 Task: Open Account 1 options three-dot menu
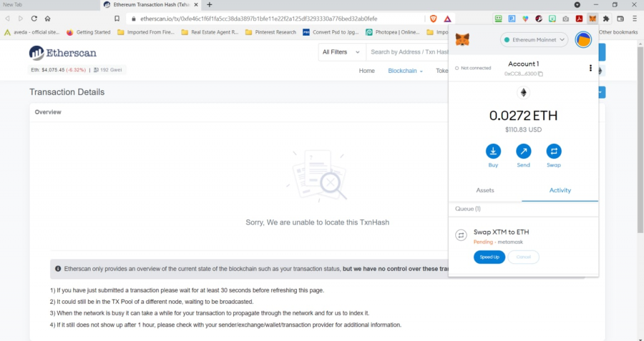(x=591, y=68)
